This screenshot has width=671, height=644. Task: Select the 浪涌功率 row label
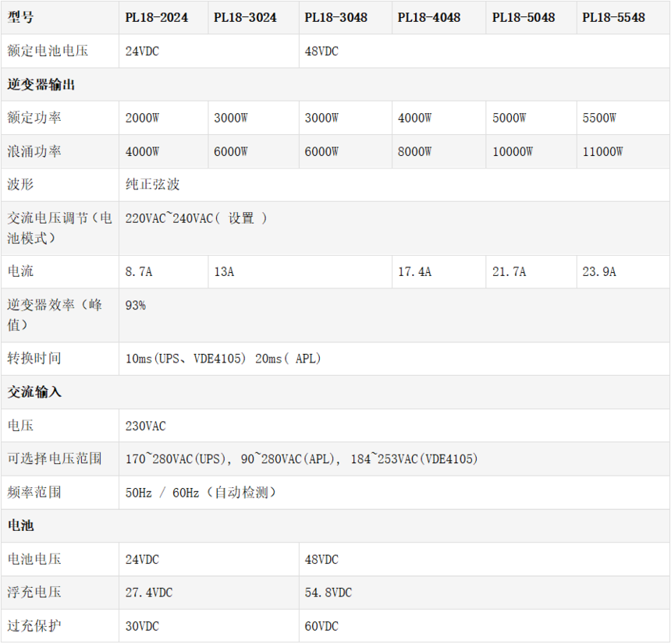(x=34, y=151)
